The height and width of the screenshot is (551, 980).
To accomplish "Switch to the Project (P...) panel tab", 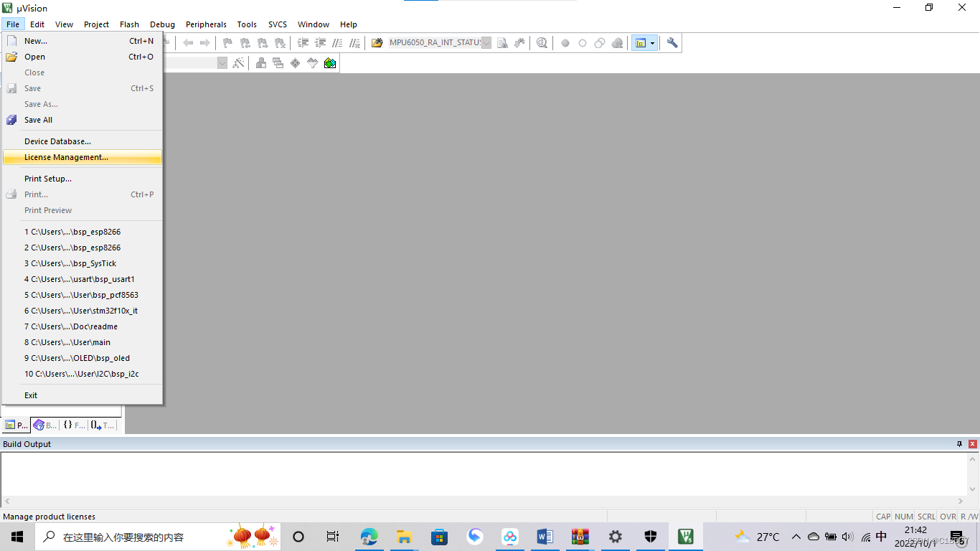I will (17, 425).
